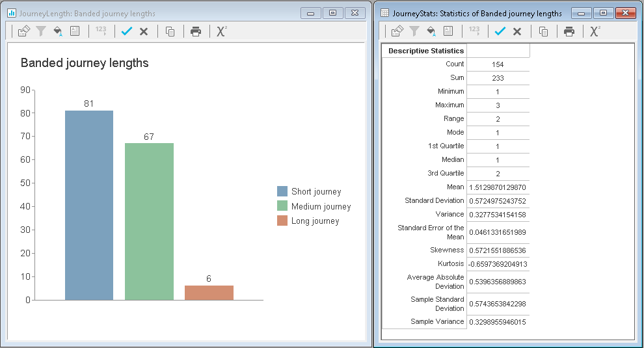
Task: Select the Kurtosis value -0.6597369204913
Action: [498, 264]
